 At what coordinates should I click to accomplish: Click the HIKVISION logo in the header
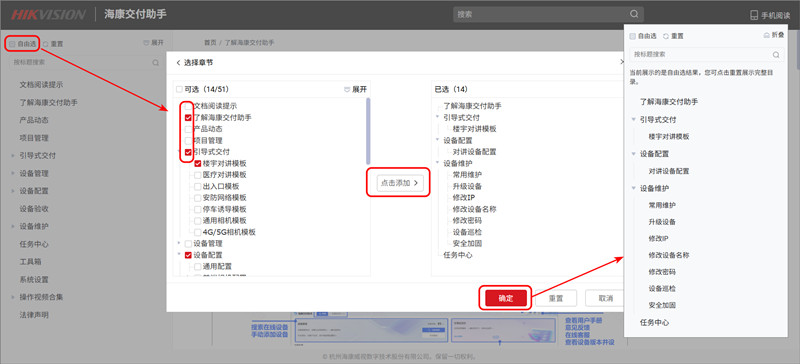tap(48, 14)
